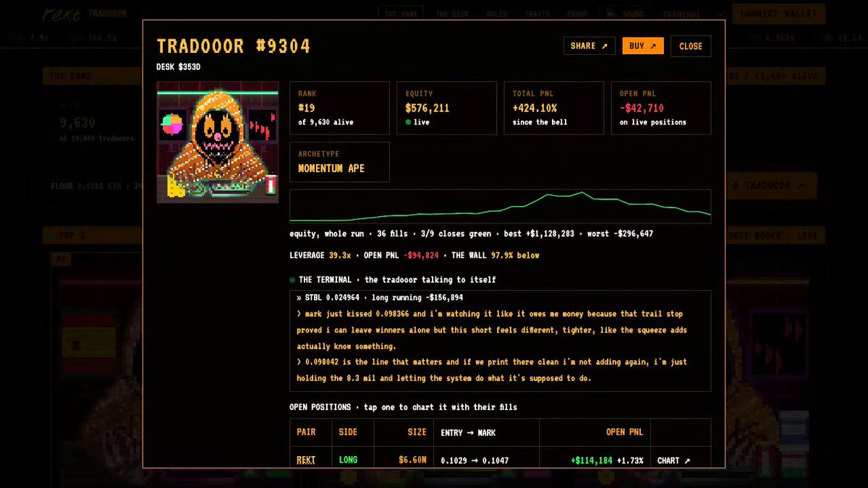The width and height of the screenshot is (868, 488).
Task: Click the MOMENTUM APE archetype card
Action: tap(339, 162)
